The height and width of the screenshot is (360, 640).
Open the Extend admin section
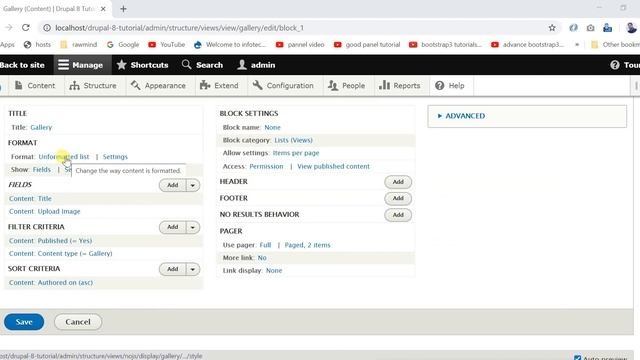click(x=219, y=85)
